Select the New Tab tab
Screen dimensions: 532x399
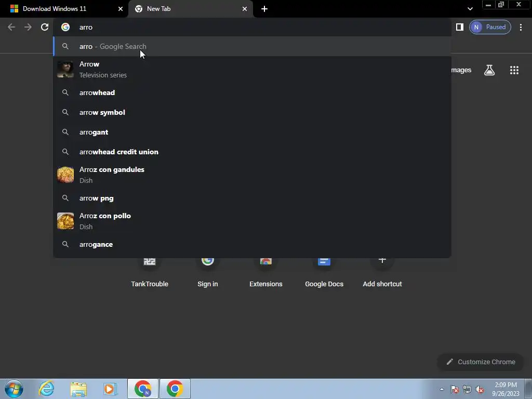click(x=191, y=9)
